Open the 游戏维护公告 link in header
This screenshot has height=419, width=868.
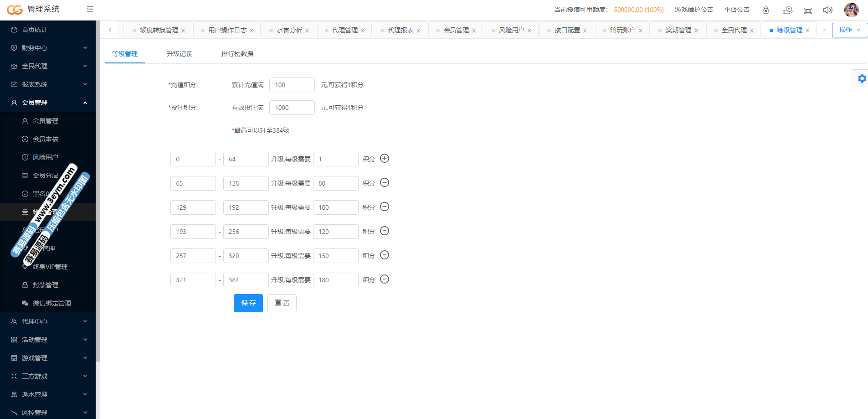pyautogui.click(x=693, y=10)
